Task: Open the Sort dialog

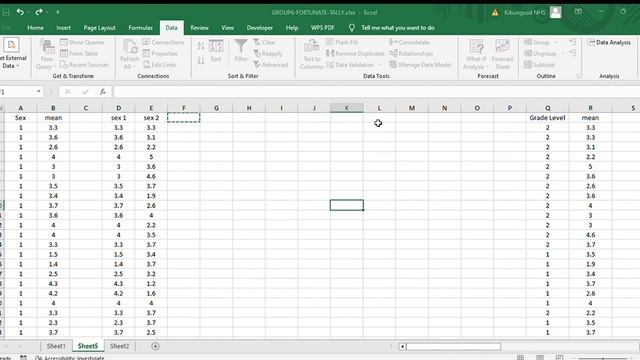Action: coord(216,51)
